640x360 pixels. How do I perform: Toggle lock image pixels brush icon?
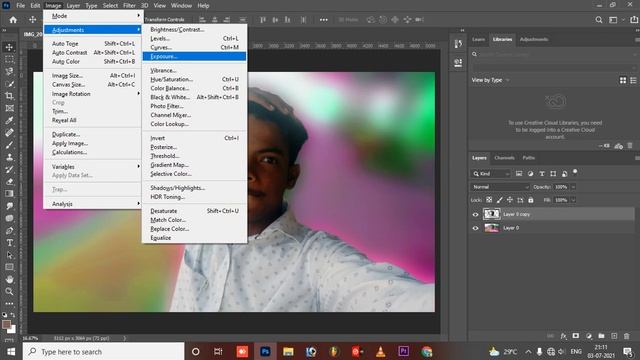(x=500, y=200)
